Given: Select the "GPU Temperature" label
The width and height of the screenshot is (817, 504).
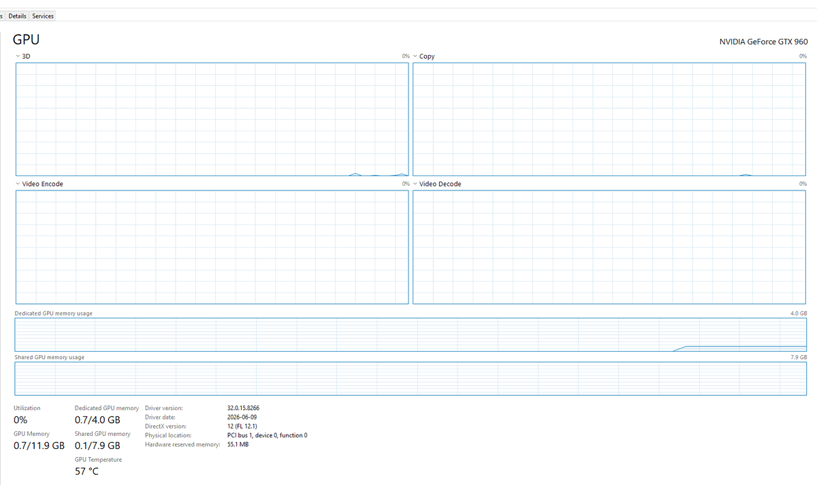Looking at the screenshot, I should (99, 460).
